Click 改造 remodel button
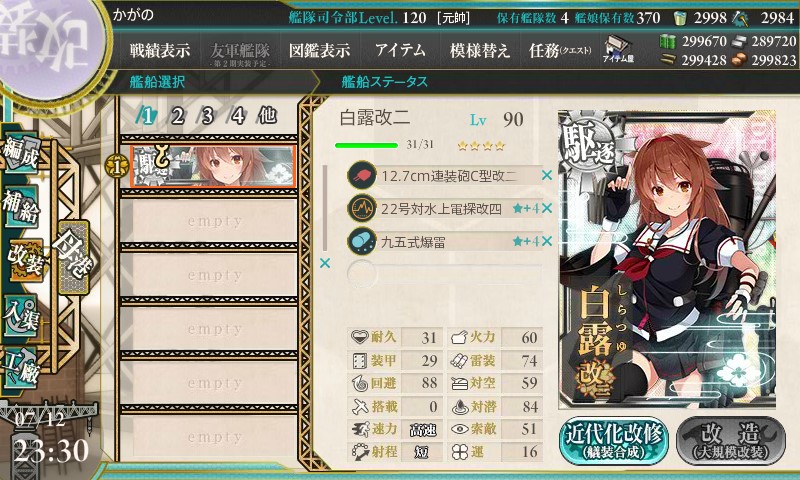 coord(731,441)
